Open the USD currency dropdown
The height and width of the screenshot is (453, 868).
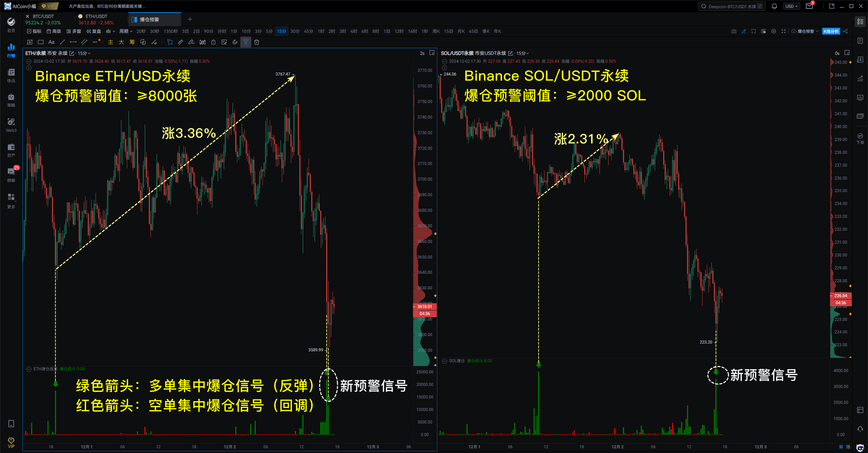[791, 6]
